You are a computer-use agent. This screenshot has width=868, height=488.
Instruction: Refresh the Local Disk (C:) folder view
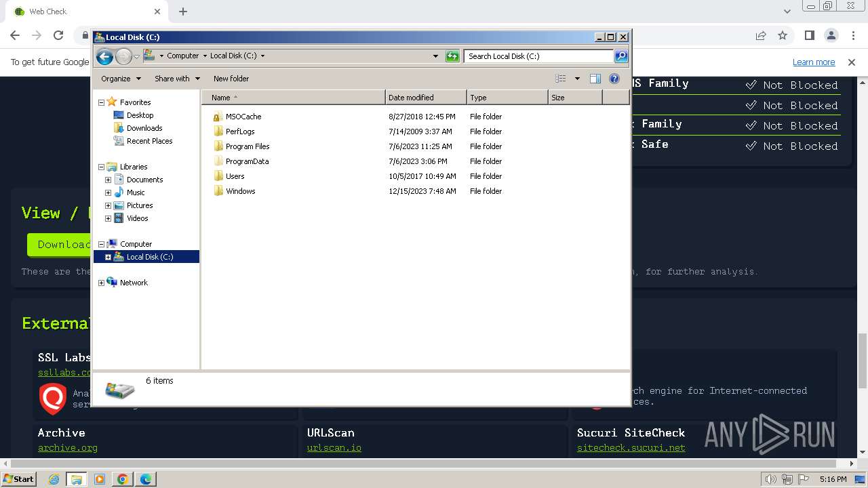452,56
